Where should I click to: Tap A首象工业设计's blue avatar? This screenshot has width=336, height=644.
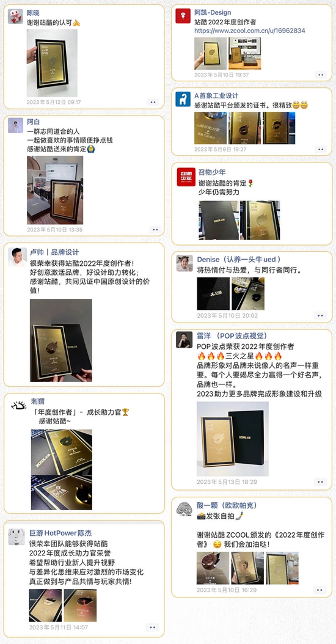[183, 99]
